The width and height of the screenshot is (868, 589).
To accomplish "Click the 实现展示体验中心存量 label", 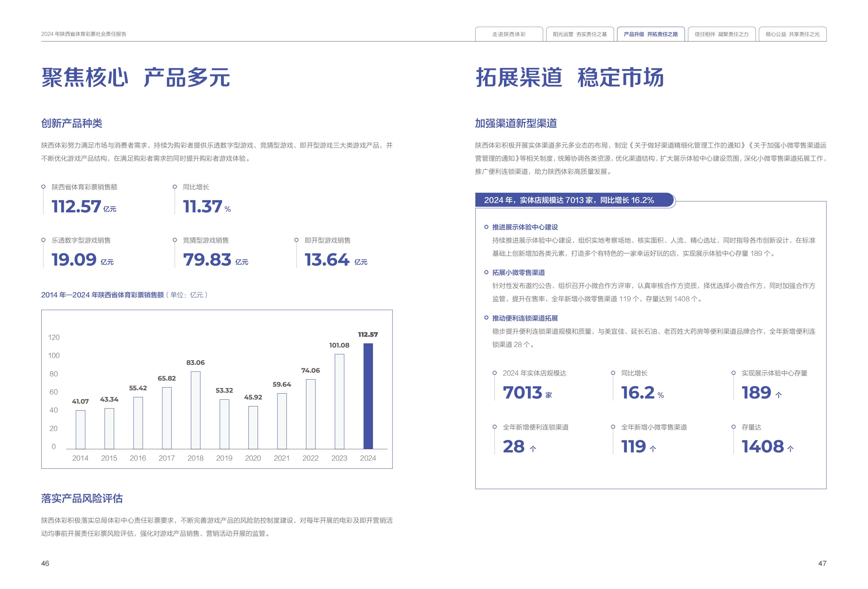I will click(x=774, y=373).
